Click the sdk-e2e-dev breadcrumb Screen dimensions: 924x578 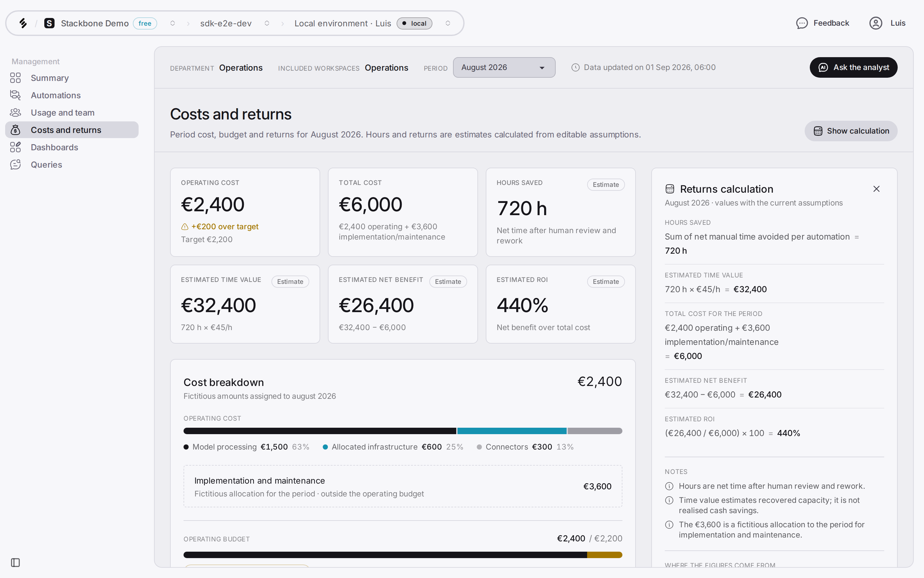226,23
